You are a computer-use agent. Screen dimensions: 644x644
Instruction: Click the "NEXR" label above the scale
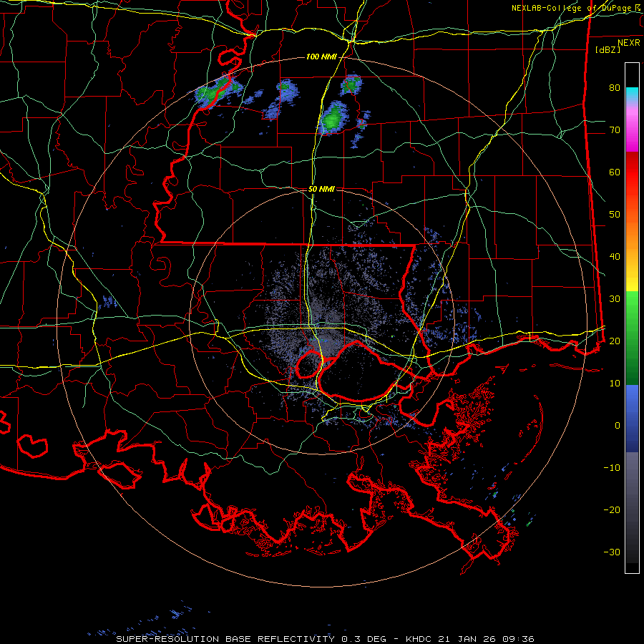click(629, 43)
